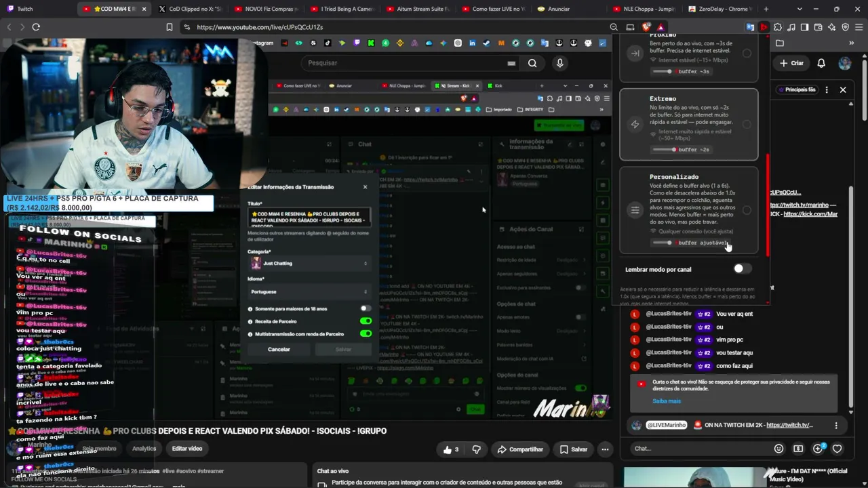
Task: Adjust the buffer slider in Extremo card
Action: 663,150
